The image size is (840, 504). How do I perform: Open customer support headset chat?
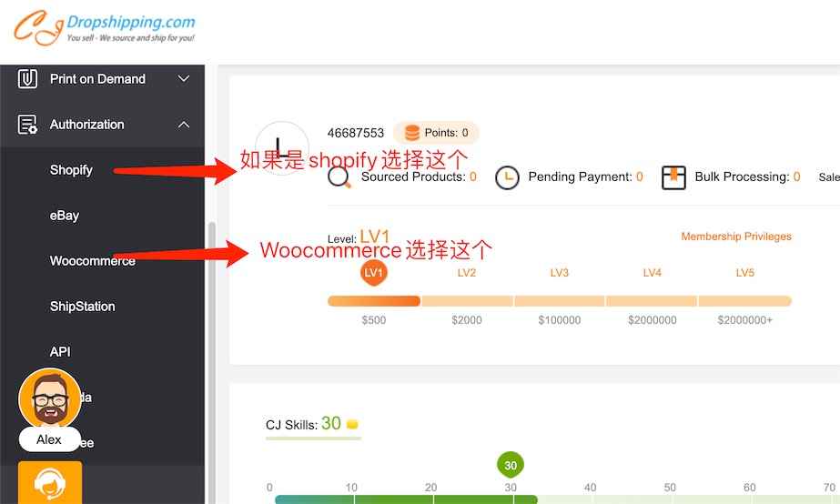coord(50,482)
